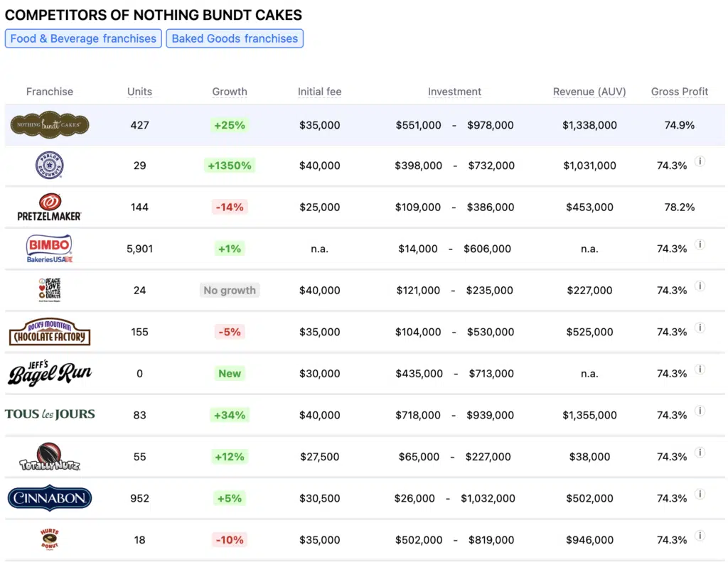Image resolution: width=728 pixels, height=572 pixels.
Task: Click the $946,000 revenue value
Action: (x=589, y=540)
